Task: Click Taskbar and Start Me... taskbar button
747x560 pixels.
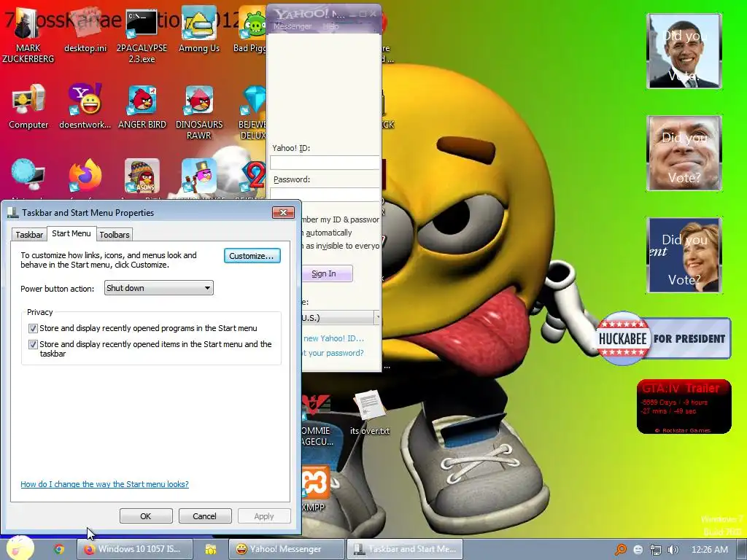Action: (404, 549)
